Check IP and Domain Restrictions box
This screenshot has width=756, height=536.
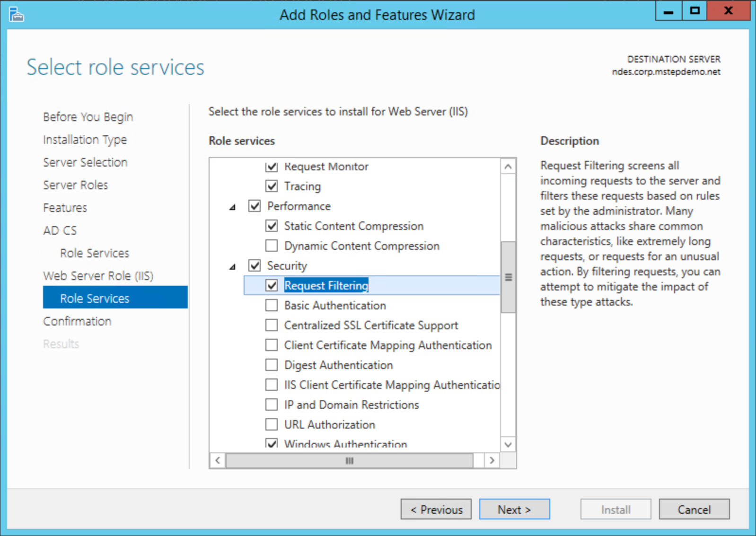[272, 405]
